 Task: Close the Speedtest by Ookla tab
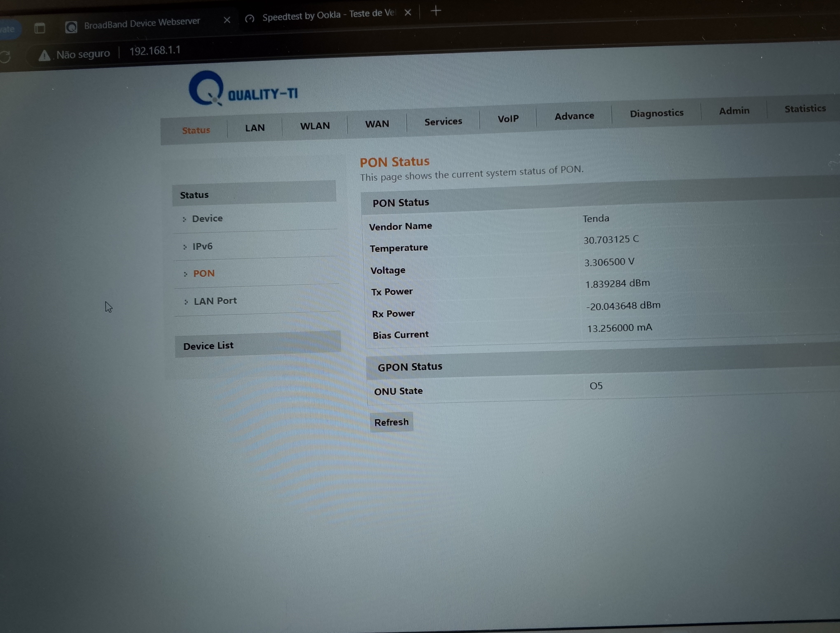[408, 13]
